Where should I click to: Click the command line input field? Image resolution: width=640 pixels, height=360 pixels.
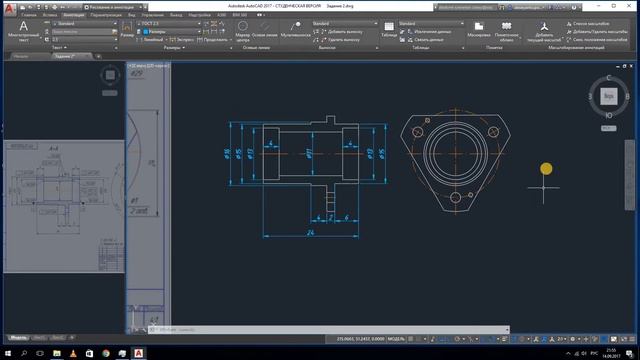coord(329,329)
